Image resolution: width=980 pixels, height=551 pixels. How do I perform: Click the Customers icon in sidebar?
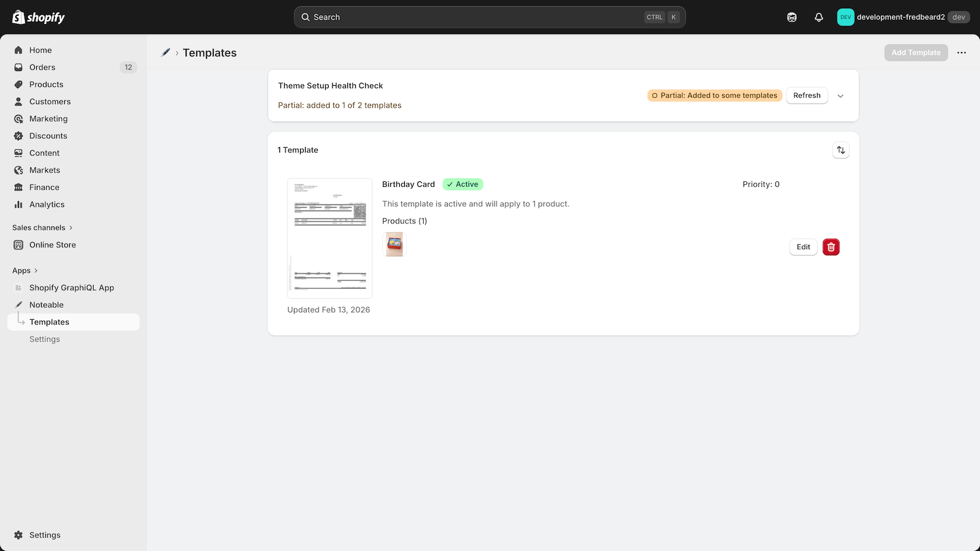[x=19, y=102]
